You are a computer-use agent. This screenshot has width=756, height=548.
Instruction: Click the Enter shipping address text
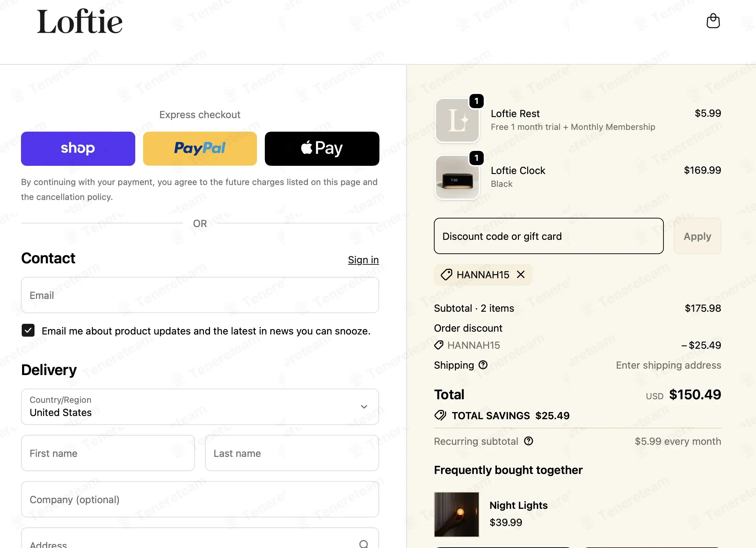click(x=668, y=365)
